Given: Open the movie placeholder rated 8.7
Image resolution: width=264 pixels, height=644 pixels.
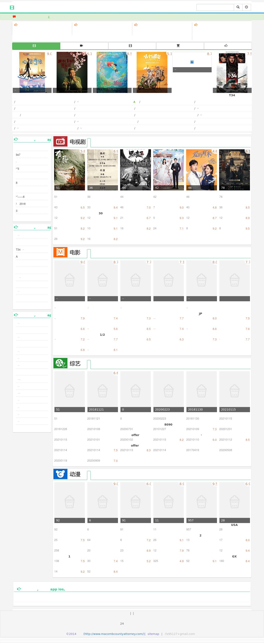Looking at the screenshot, I should click(x=103, y=280).
